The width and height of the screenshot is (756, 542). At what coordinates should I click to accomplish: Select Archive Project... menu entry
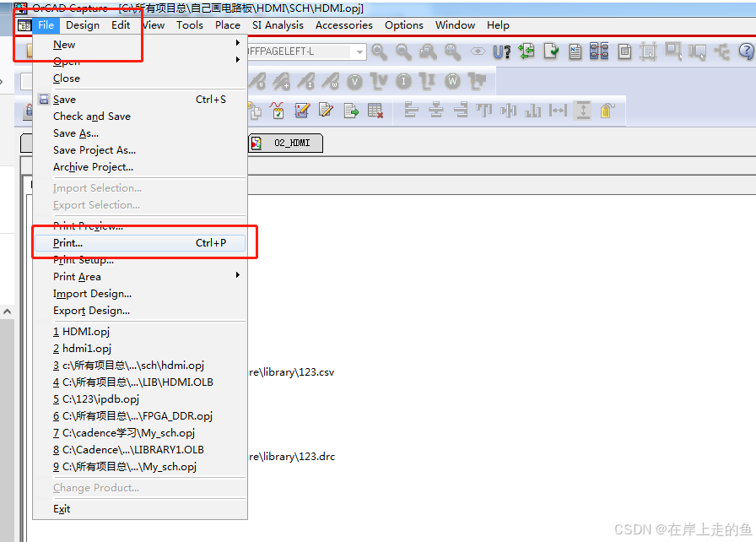pyautogui.click(x=140, y=167)
